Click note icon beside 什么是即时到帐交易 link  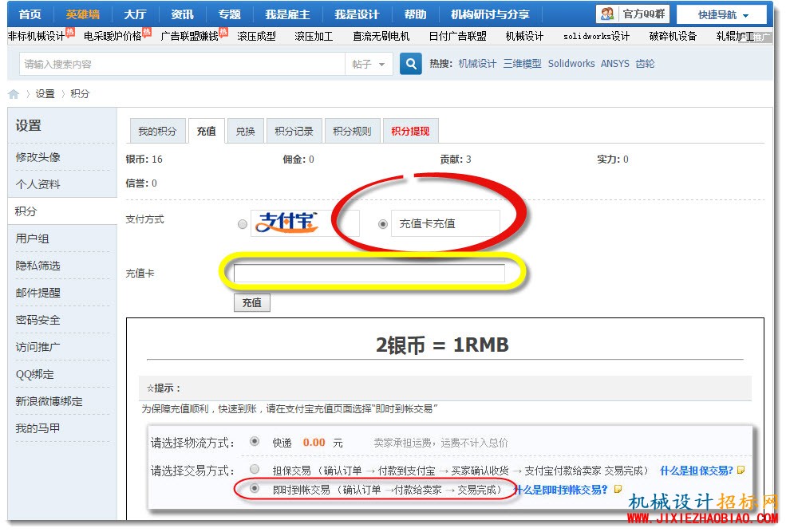coord(618,489)
